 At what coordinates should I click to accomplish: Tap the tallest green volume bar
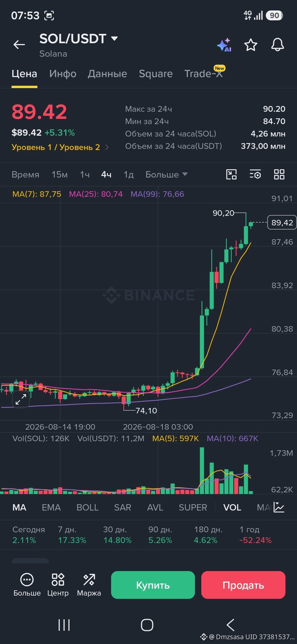pos(202,471)
